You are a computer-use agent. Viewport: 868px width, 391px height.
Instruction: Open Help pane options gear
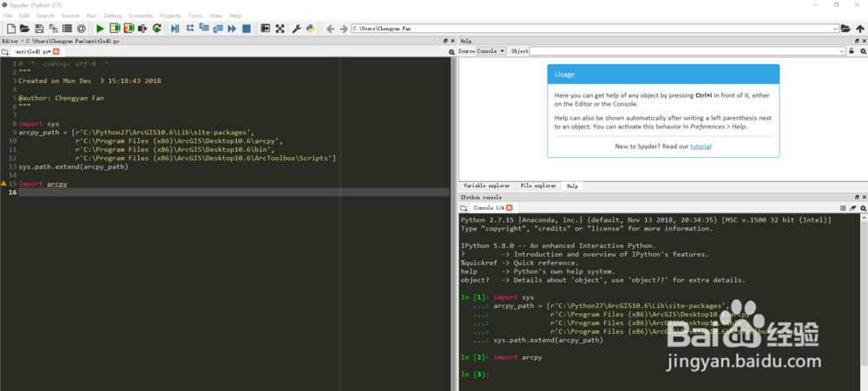pyautogui.click(x=863, y=51)
